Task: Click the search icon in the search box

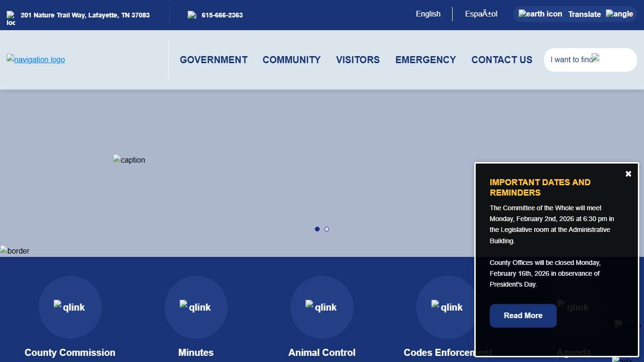Action: tap(595, 58)
